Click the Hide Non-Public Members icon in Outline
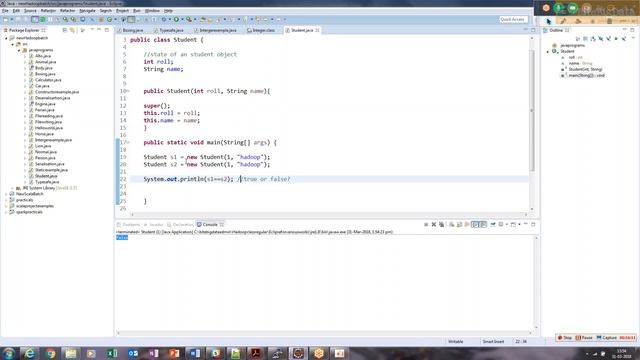Image resolution: width=640 pixels, height=360 pixels. click(x=616, y=39)
